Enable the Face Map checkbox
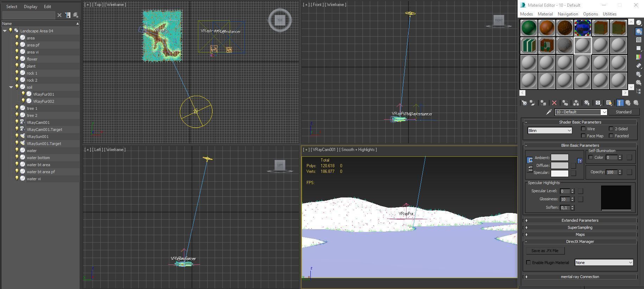 pyautogui.click(x=583, y=136)
